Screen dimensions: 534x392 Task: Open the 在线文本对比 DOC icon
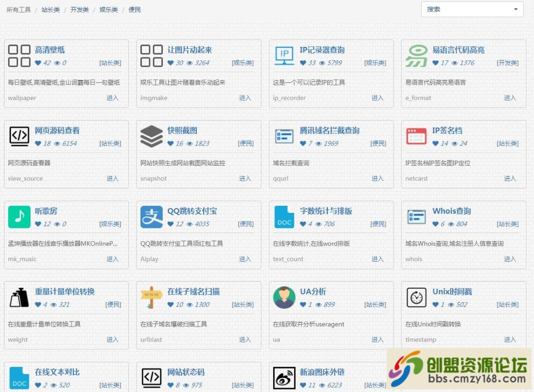click(19, 378)
